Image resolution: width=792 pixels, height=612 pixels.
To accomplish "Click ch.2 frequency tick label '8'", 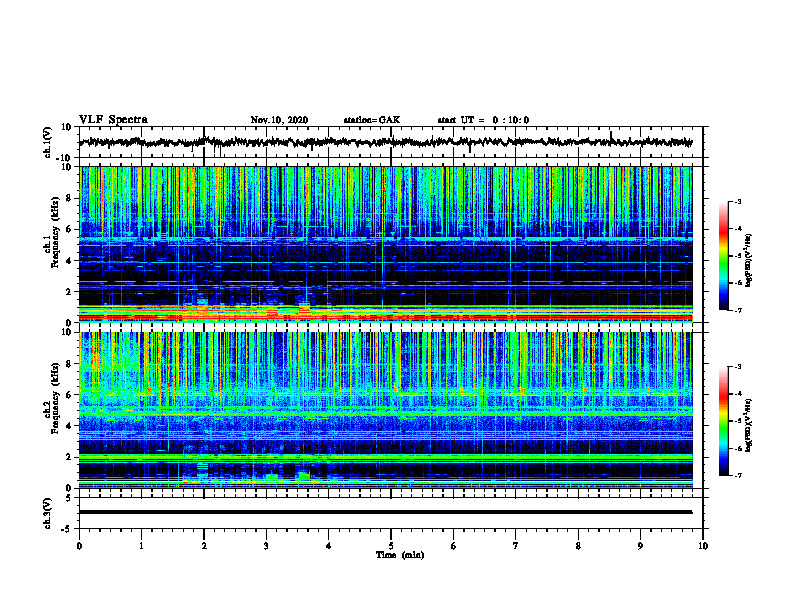I will click(x=69, y=364).
